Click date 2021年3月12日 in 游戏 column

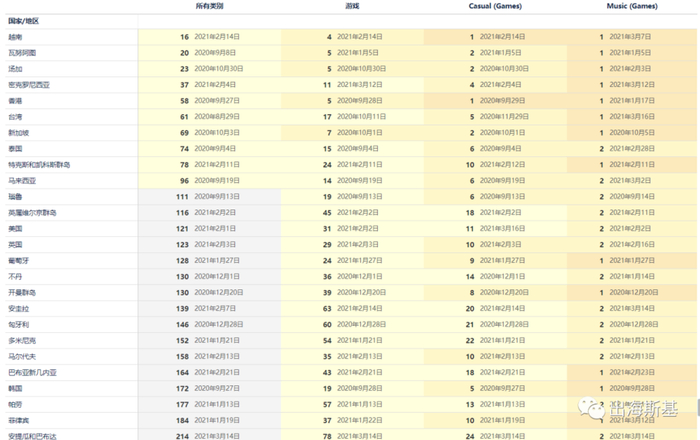360,84
